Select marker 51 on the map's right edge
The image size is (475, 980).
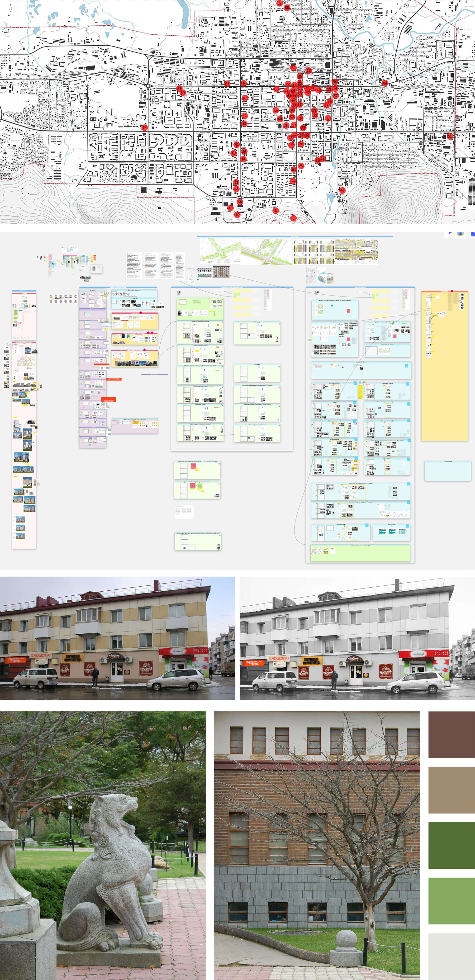pyautogui.click(x=450, y=136)
